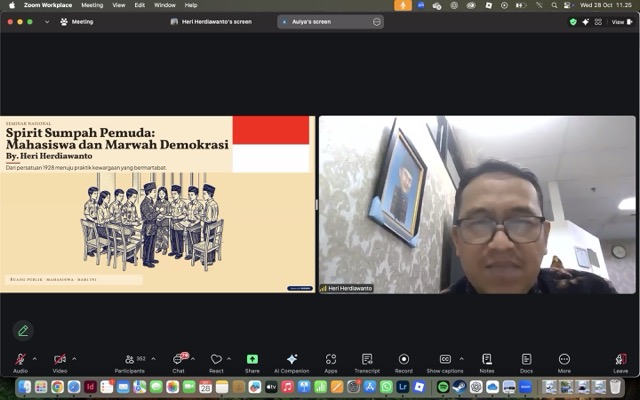Viewport: 640px width, 400px height.
Task: Open the React heart icon
Action: click(216, 362)
